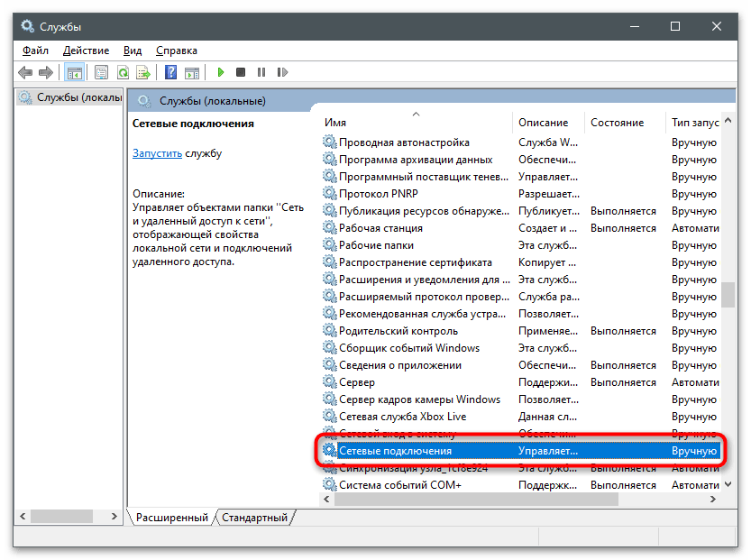Click the Pause Service toolbar icon

coord(261,72)
